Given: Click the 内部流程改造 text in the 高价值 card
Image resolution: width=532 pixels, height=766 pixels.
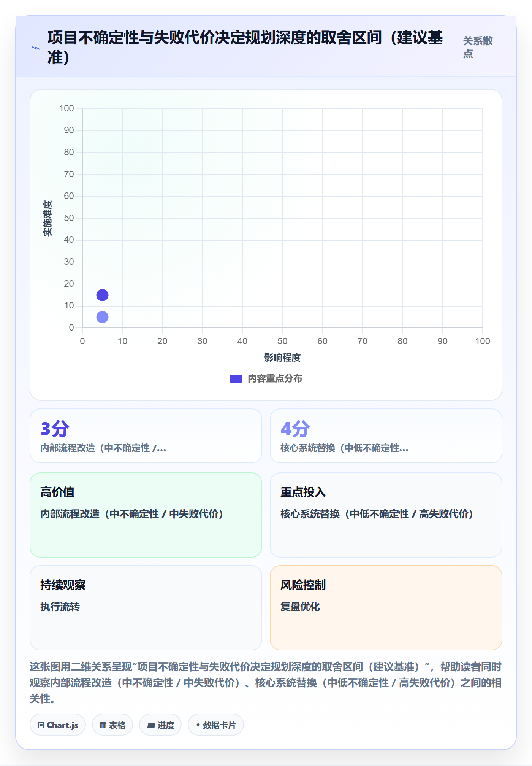Looking at the screenshot, I should (131, 514).
